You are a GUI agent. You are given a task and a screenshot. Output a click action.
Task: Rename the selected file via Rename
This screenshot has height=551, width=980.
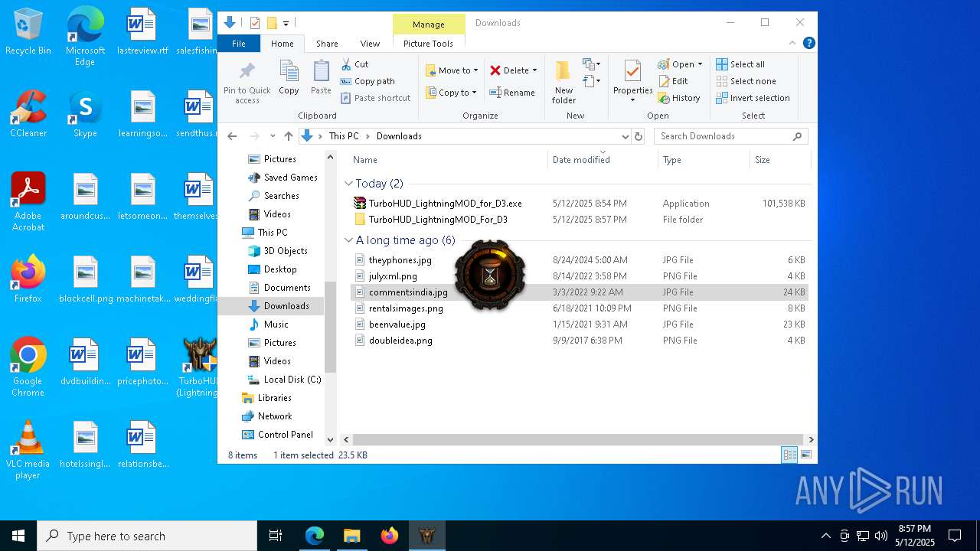[x=512, y=93]
